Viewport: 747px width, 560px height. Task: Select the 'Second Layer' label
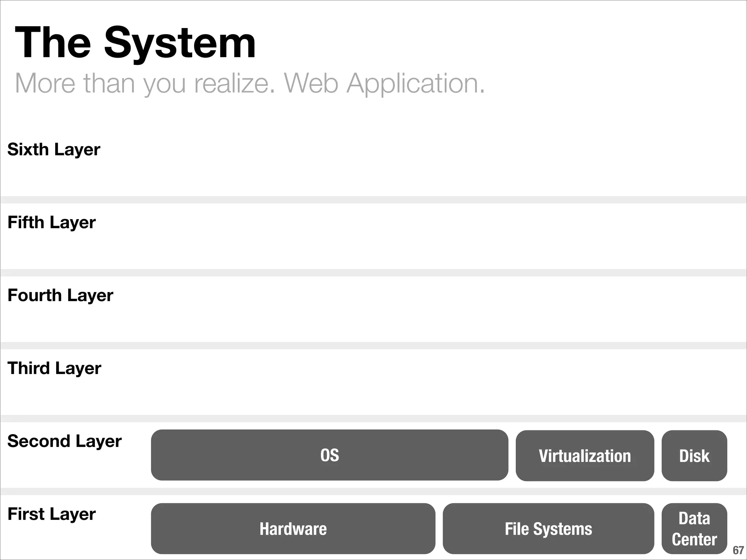tap(65, 442)
